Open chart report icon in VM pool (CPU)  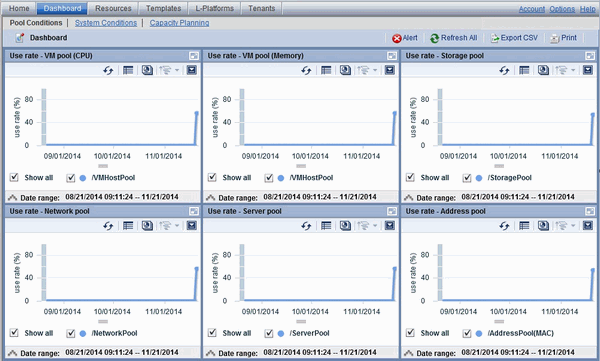pos(147,70)
